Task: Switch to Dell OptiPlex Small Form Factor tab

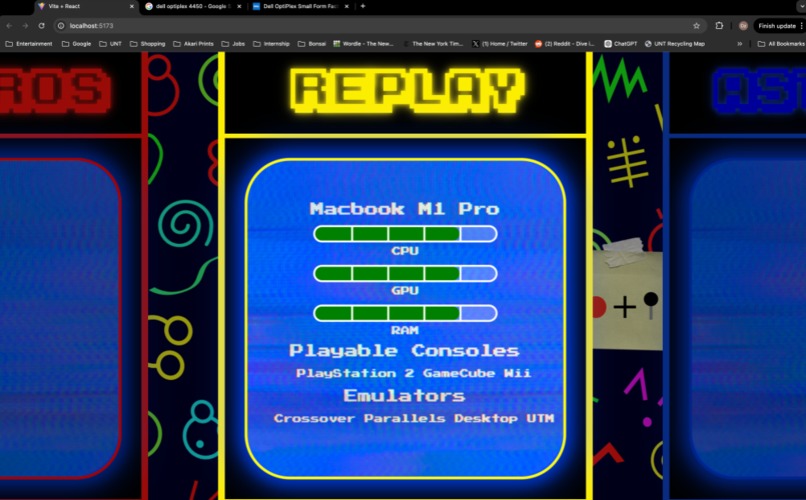Action: [301, 6]
